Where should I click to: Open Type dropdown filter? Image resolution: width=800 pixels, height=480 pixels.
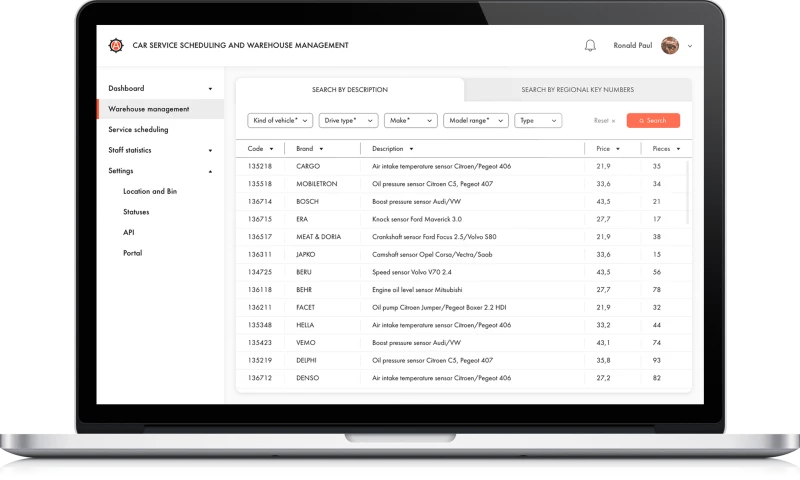[x=538, y=120]
